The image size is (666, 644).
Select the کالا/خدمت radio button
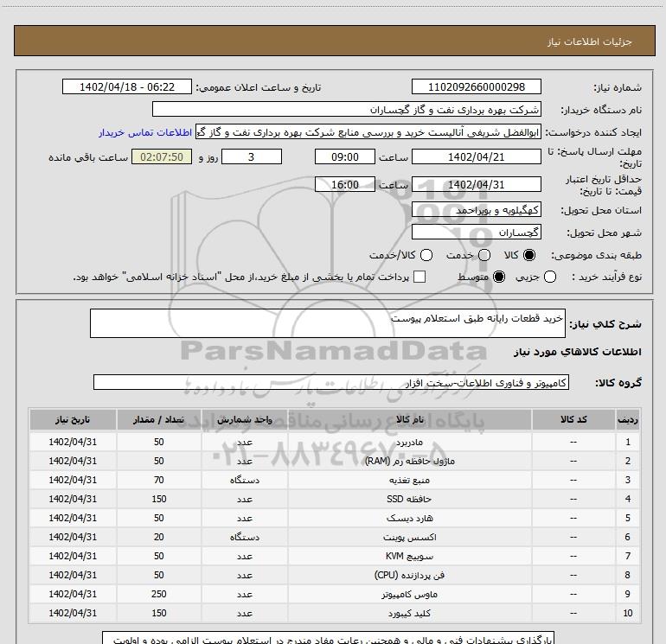pos(426,255)
